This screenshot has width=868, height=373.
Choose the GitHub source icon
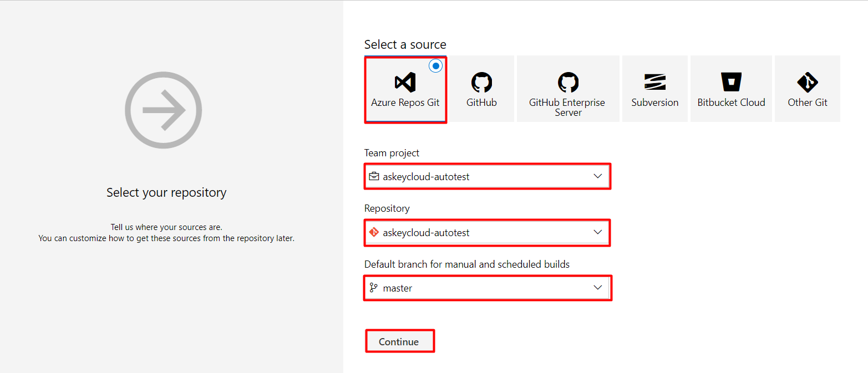tap(481, 83)
